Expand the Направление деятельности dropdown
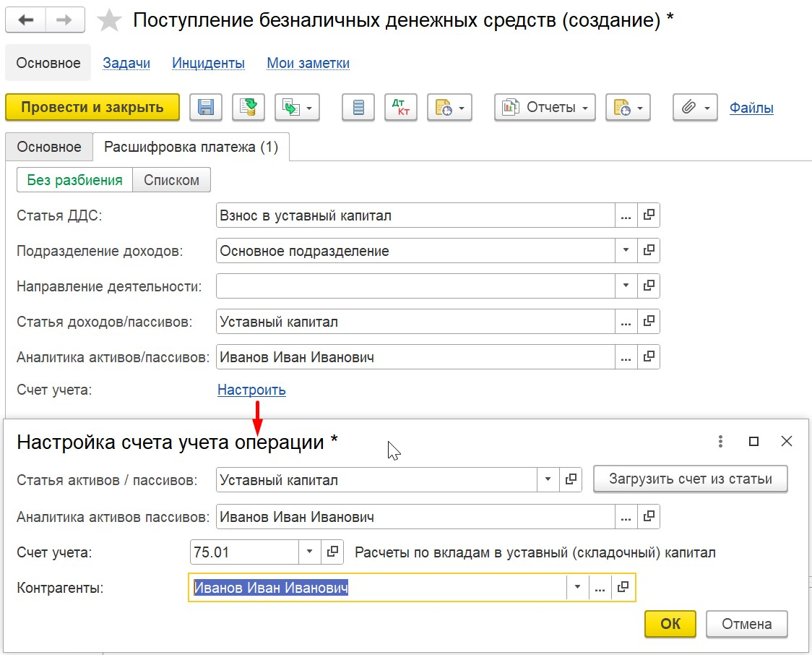The image size is (812, 655). click(626, 286)
